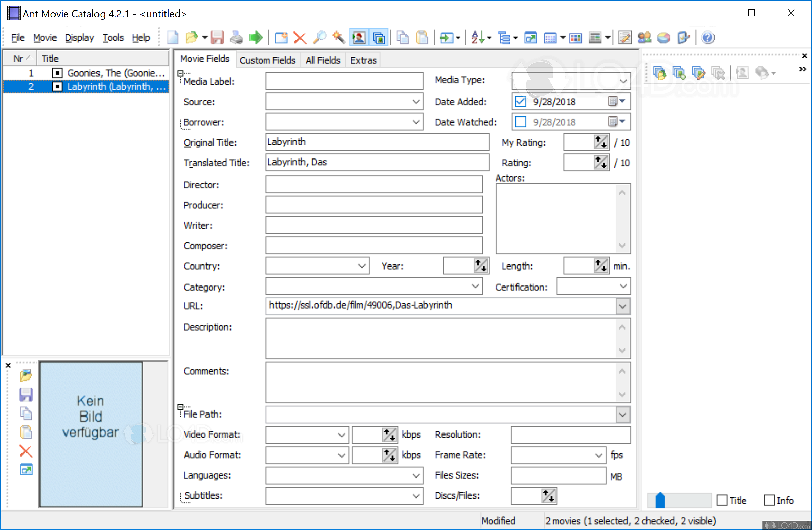Toggle the Info checkbox at bottom right
Screen dimensions: 812x530
769,500
